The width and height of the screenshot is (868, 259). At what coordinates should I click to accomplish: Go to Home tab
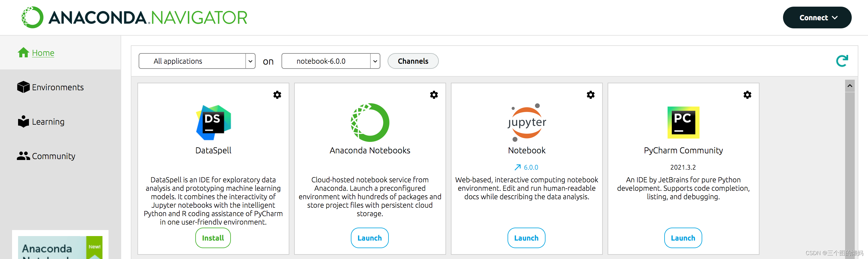(60, 53)
